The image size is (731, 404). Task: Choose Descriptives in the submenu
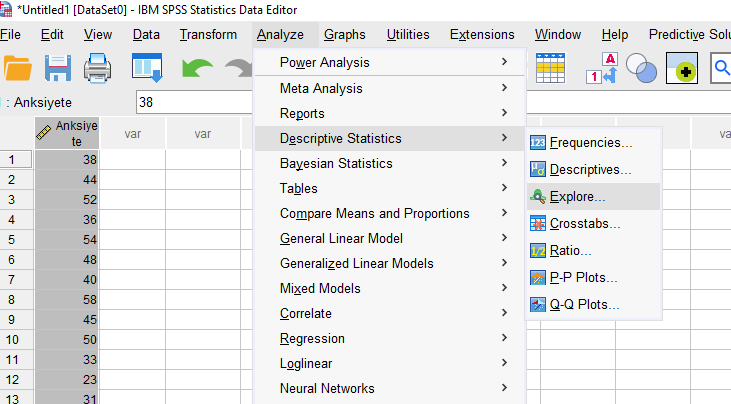(590, 170)
